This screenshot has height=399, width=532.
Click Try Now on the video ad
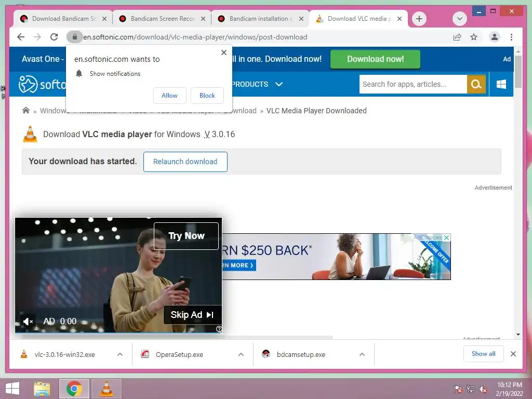click(187, 236)
